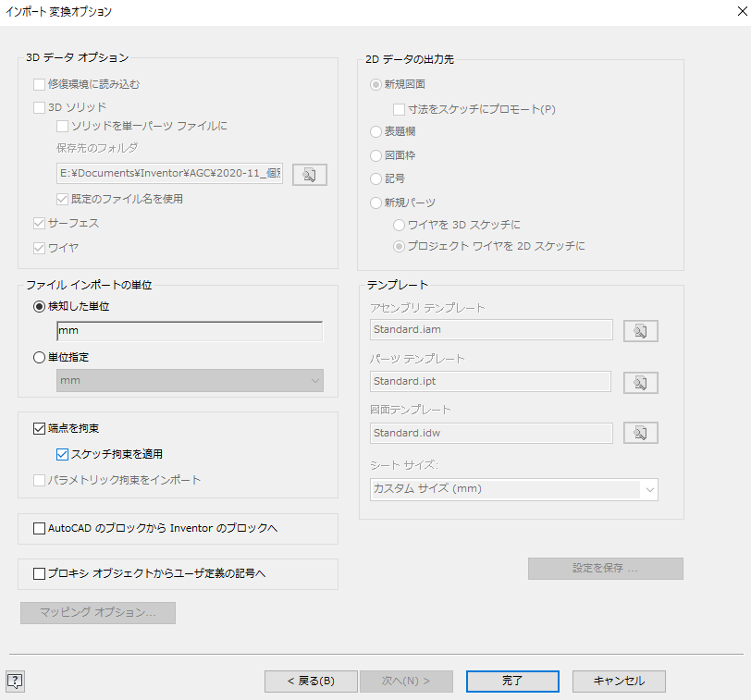This screenshot has height=700, width=751.
Task: Select the 単位指定 radio button
Action: (x=38, y=357)
